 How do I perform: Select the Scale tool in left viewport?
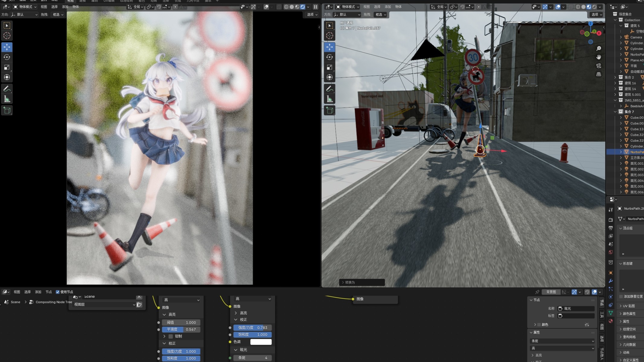(7, 67)
